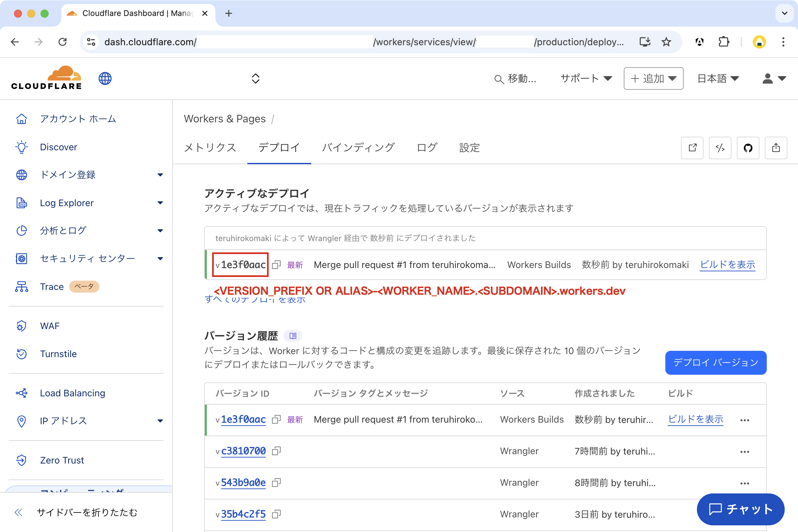This screenshot has width=798, height=532.
Task: Open more actions for version c3810700
Action: coord(744,452)
